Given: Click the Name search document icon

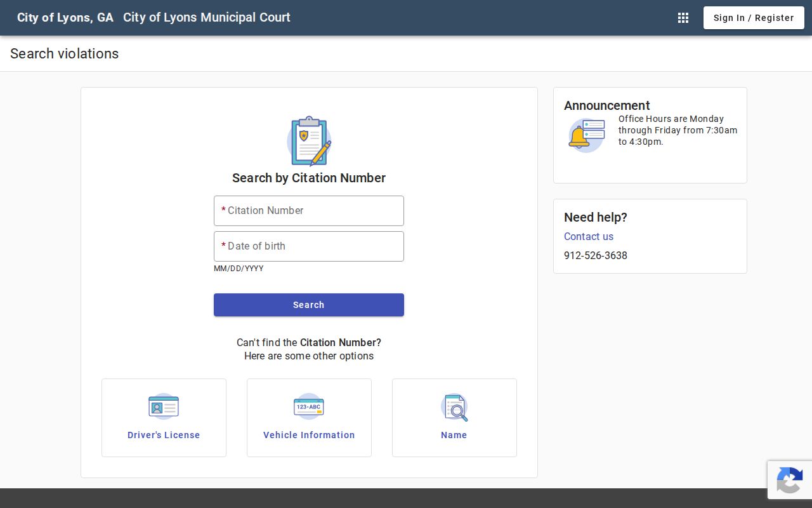Looking at the screenshot, I should pyautogui.click(x=454, y=407).
